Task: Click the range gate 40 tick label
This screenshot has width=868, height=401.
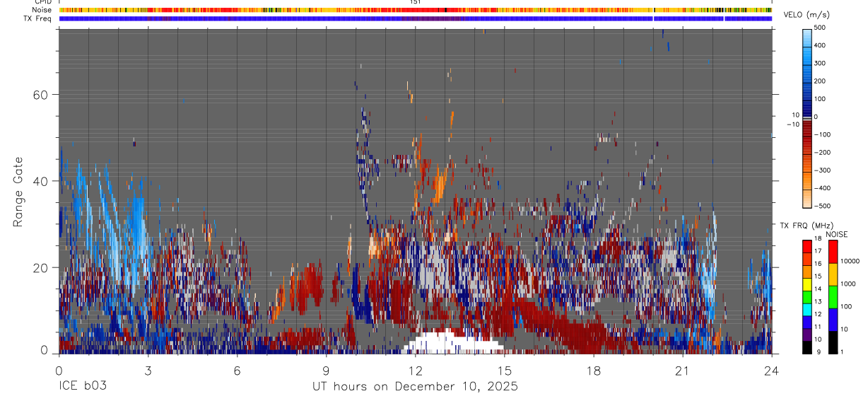Action: 40,181
